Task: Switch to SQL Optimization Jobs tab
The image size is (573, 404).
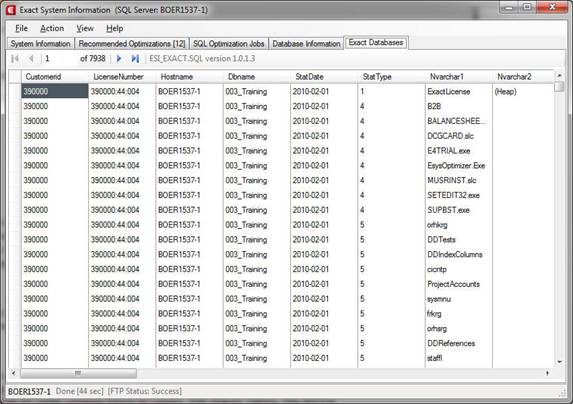Action: [x=228, y=44]
